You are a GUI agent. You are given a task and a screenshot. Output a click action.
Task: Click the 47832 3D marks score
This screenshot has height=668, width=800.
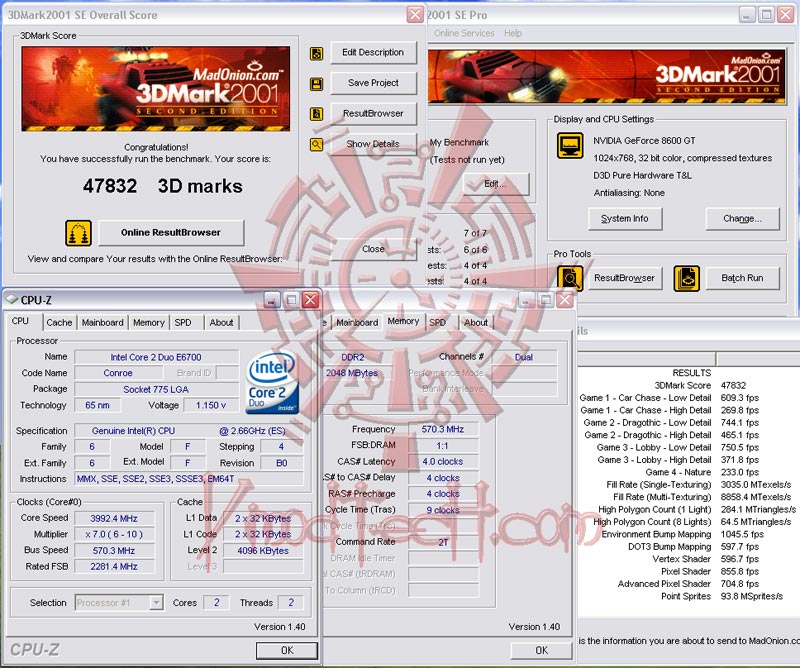tap(163, 186)
